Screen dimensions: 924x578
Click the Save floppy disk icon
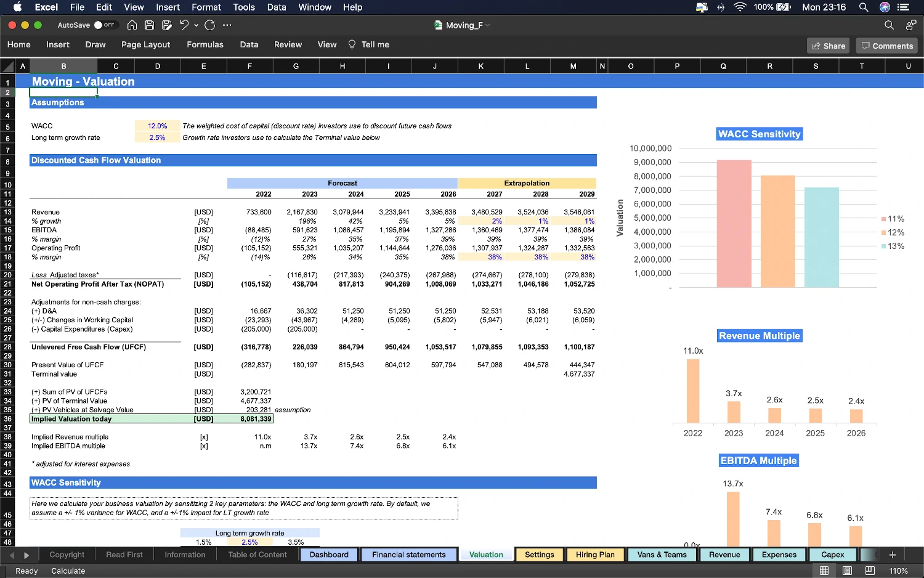(149, 25)
